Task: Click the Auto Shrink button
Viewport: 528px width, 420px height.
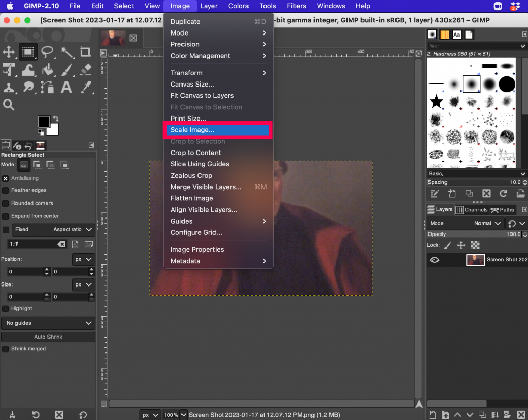Action: (48, 337)
